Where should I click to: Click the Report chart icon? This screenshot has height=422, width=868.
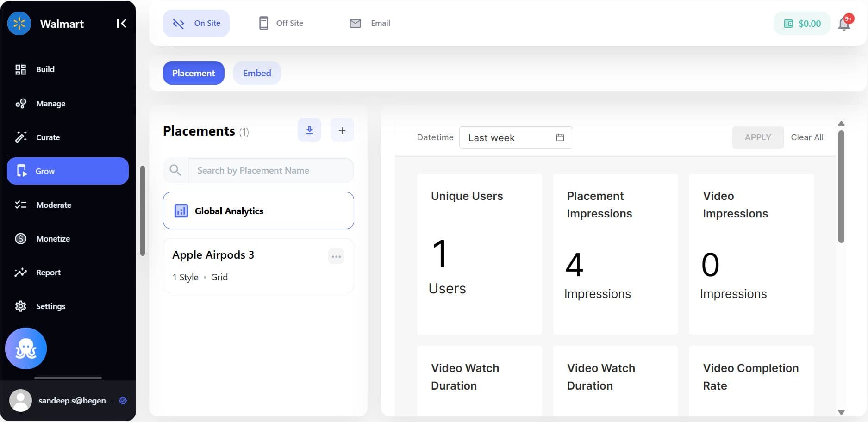pos(20,273)
